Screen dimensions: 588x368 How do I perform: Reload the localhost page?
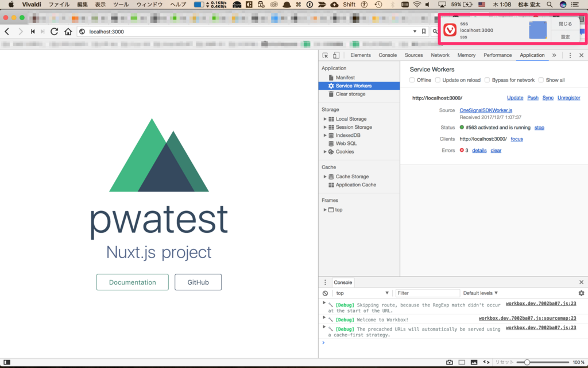click(x=55, y=32)
